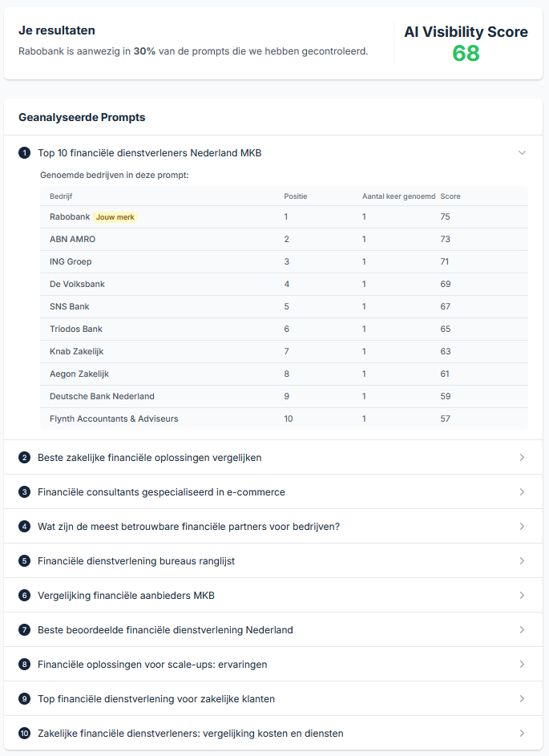Click number 5 badge icon
The height and width of the screenshot is (756, 549).
25,560
